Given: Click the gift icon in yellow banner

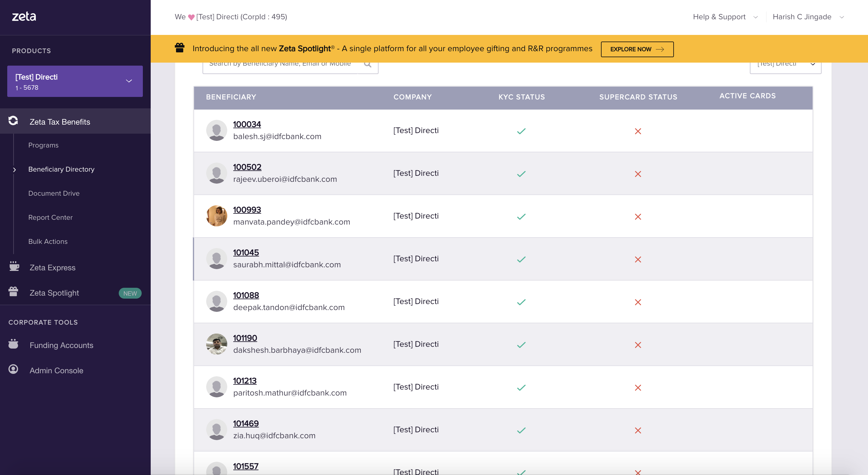Looking at the screenshot, I should tap(180, 48).
